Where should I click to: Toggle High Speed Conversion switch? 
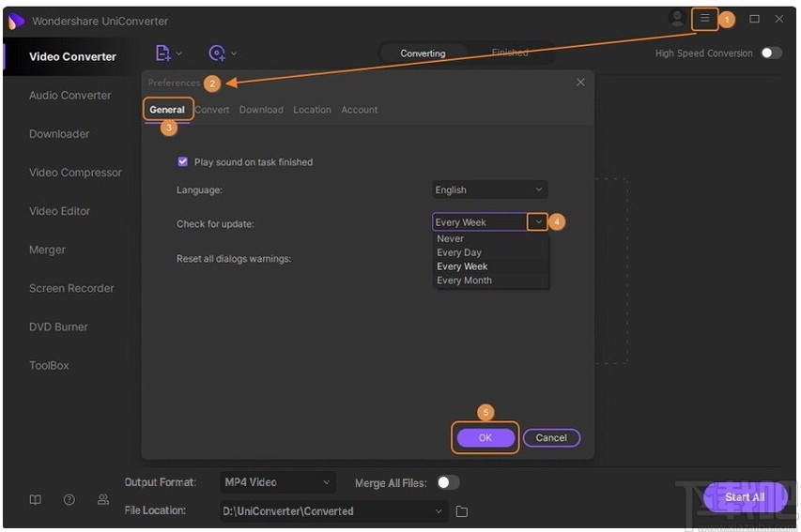pos(771,53)
